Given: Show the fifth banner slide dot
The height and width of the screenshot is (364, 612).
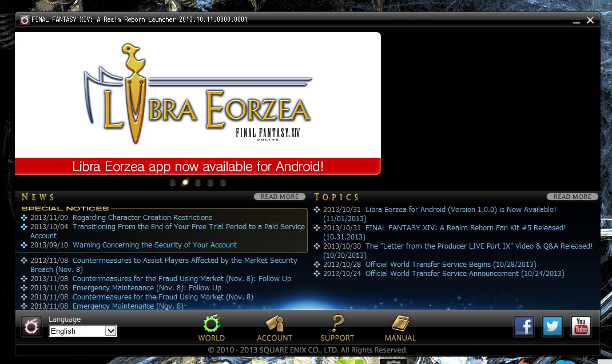Looking at the screenshot, I should pos(223,182).
